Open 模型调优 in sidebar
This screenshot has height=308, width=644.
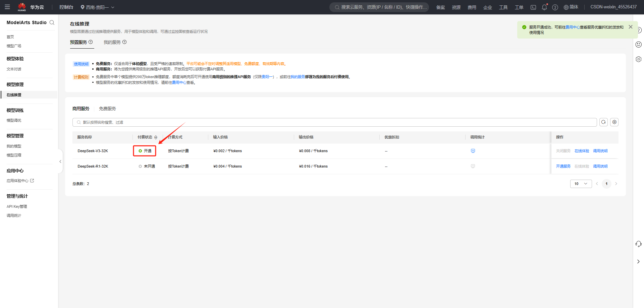14,120
